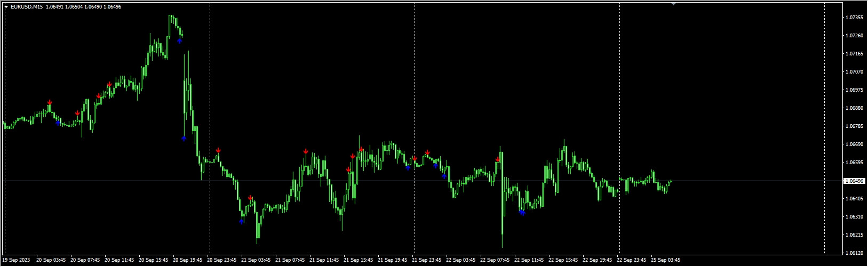The image size is (868, 267).
Task: Click the blue arrow at the 21 Sep 03:45 low
Action: (242, 221)
